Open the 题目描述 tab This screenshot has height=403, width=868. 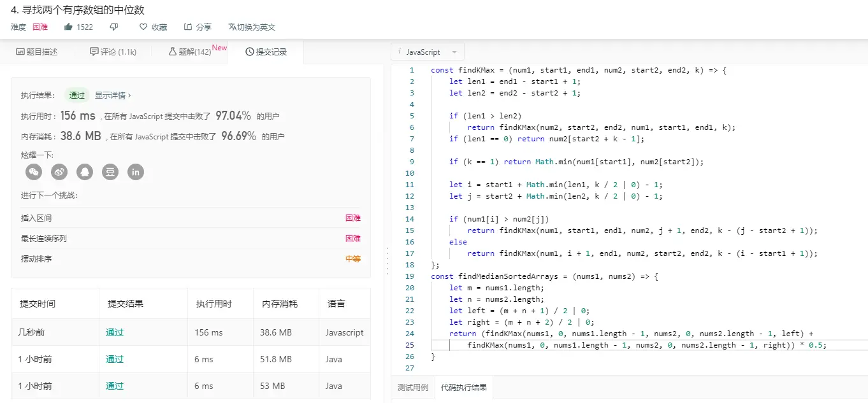click(x=36, y=52)
